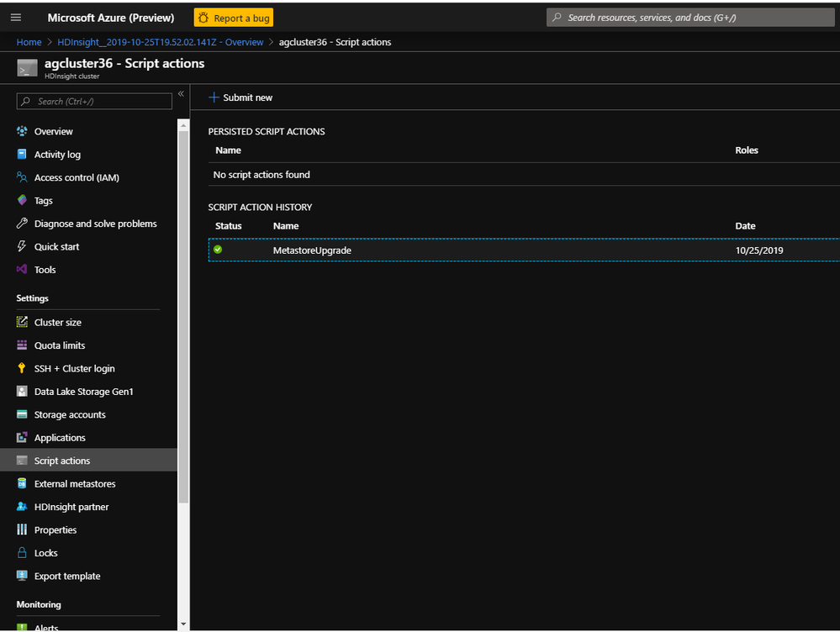
Task: Click the plus icon beside Submit new
Action: click(x=214, y=97)
